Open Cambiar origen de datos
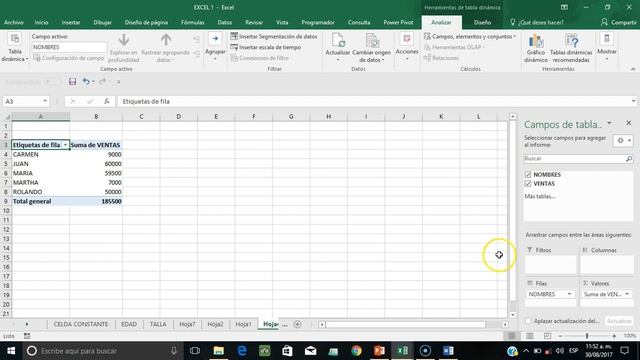The height and width of the screenshot is (360, 640). [x=371, y=47]
